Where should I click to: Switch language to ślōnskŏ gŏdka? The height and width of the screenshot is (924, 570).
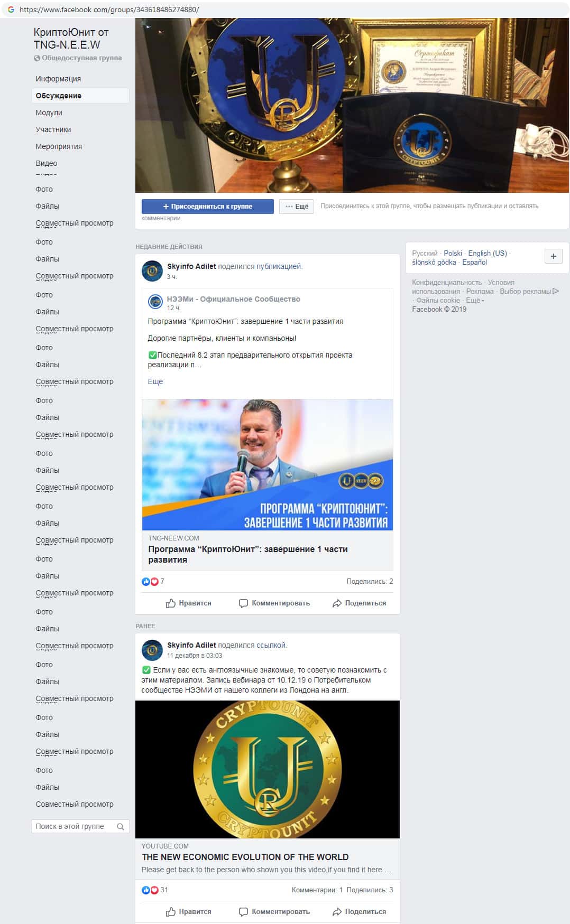434,262
